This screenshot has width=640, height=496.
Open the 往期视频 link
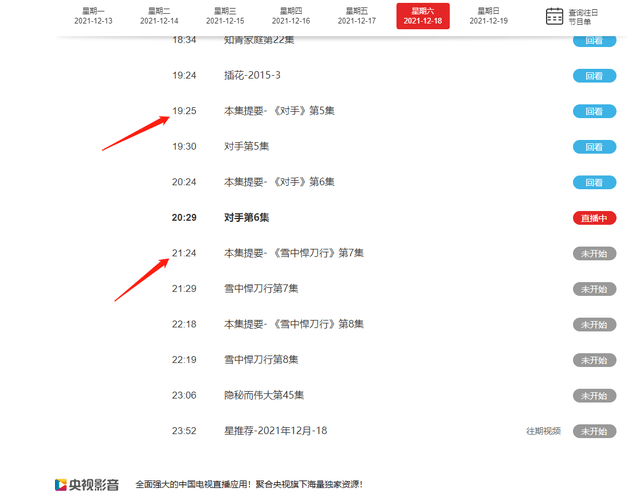tap(543, 431)
